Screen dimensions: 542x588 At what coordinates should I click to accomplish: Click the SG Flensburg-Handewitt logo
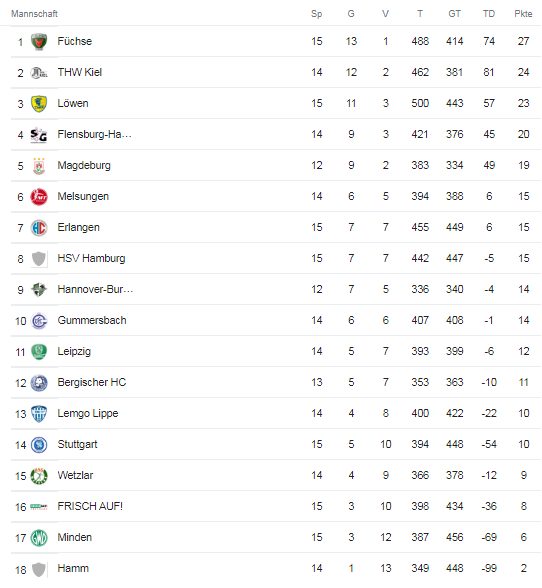tap(39, 135)
